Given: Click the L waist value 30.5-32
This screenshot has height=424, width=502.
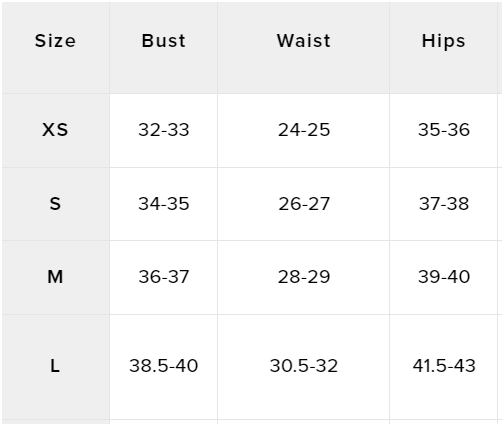Looking at the screenshot, I should pyautogui.click(x=304, y=366).
